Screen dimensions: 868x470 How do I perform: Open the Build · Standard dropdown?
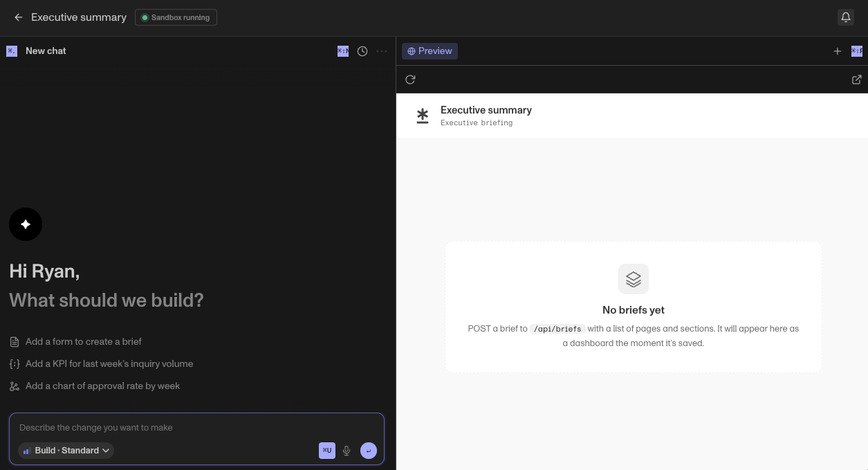pos(66,451)
